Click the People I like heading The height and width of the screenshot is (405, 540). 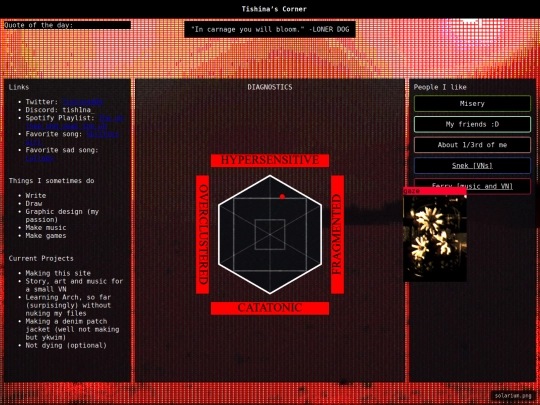pos(440,87)
